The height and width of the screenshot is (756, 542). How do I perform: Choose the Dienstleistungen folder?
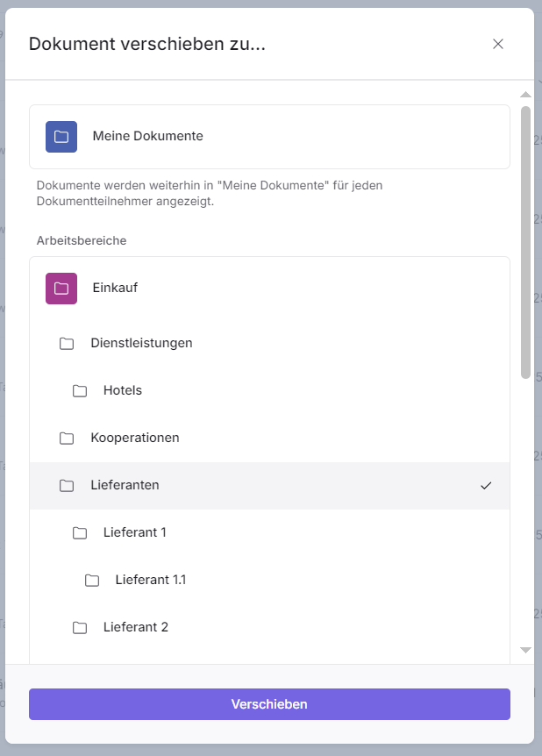[141, 343]
